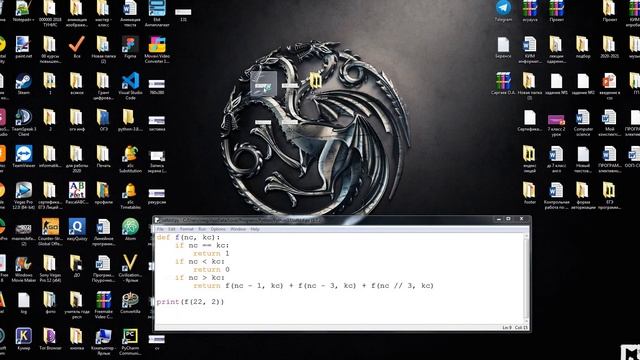640x360 pixels.
Task: Select the '2020-2021' desktop folder
Action: (609, 48)
